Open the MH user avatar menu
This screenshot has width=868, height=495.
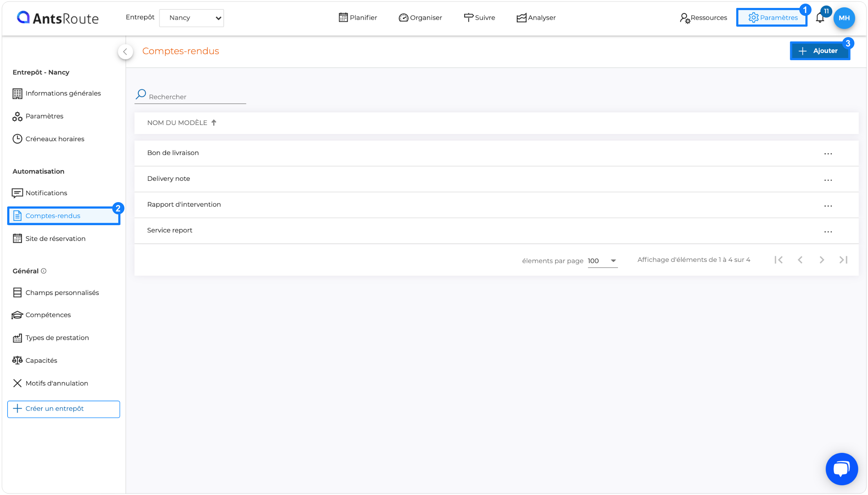pos(844,18)
